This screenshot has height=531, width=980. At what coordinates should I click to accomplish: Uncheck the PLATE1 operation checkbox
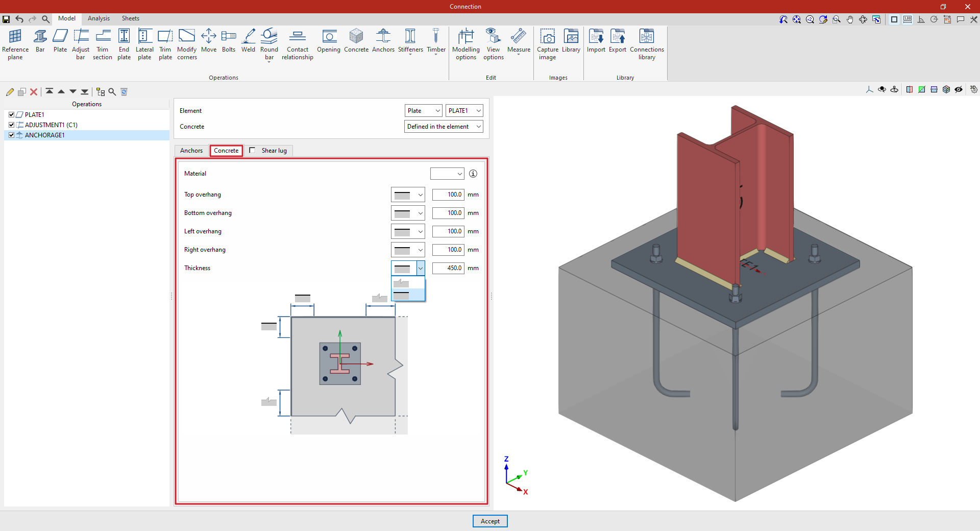(x=12, y=115)
